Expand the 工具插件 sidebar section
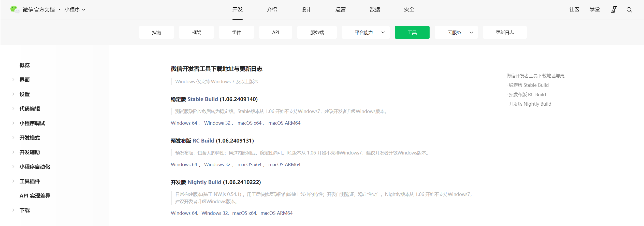This screenshot has width=644, height=226. pyautogui.click(x=13, y=181)
